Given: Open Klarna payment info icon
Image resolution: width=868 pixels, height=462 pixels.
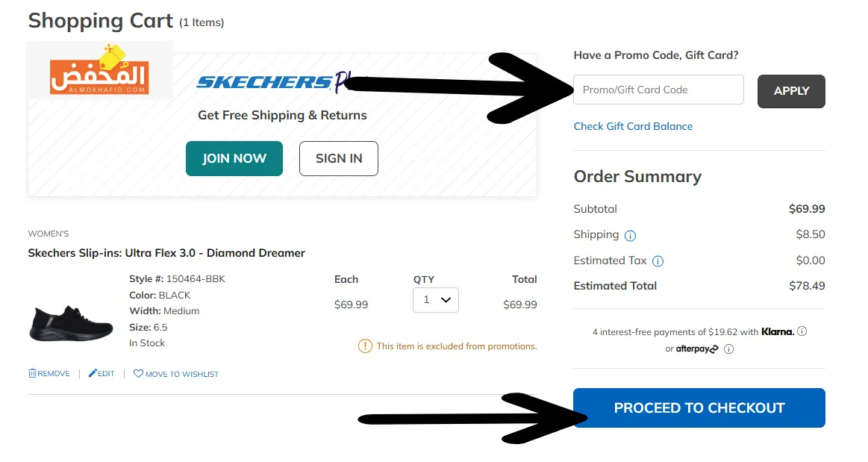Looking at the screenshot, I should 802,331.
